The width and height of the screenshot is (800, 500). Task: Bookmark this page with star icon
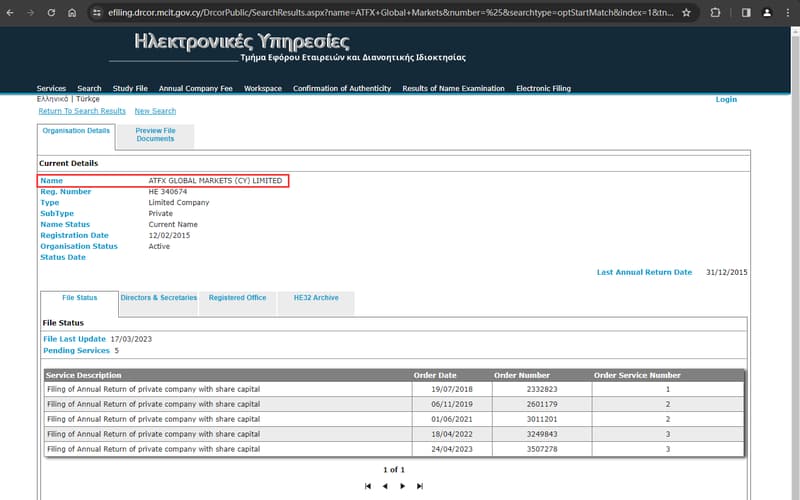pyautogui.click(x=686, y=13)
